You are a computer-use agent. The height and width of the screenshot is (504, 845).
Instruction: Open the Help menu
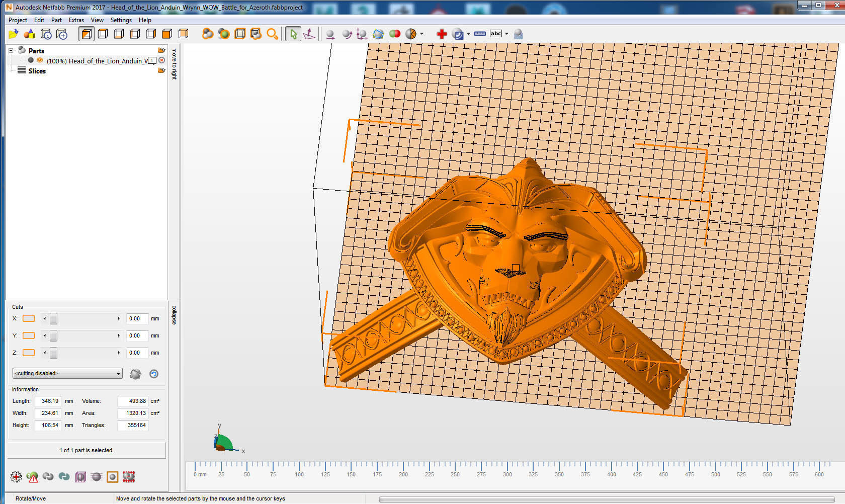(145, 20)
